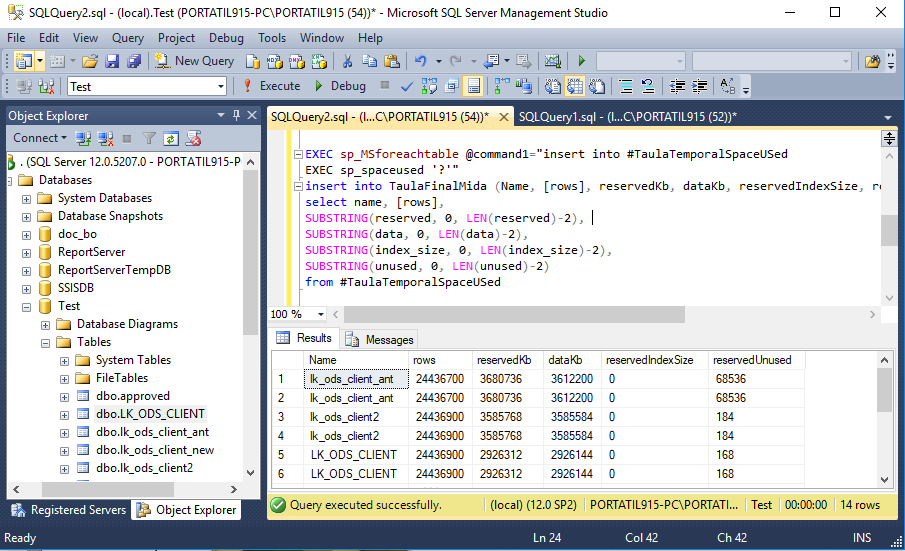Open the Connect dropdown in Object Explorer

[40, 138]
